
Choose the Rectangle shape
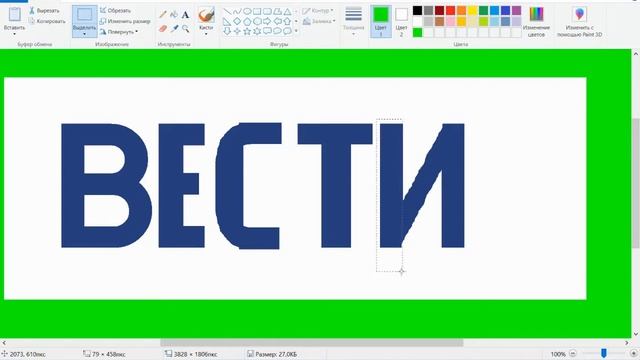[x=257, y=11]
